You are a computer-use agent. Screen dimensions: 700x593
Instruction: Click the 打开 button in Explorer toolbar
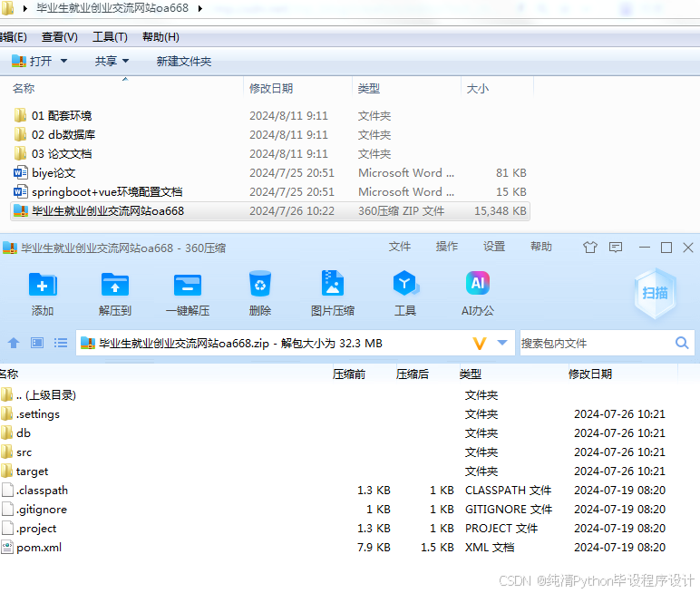click(x=32, y=61)
